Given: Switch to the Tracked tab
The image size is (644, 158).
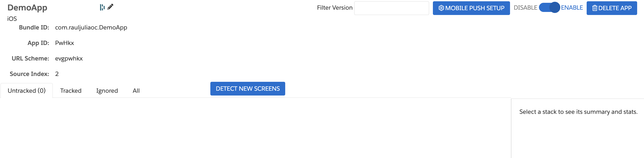Looking at the screenshot, I should pyautogui.click(x=71, y=91).
